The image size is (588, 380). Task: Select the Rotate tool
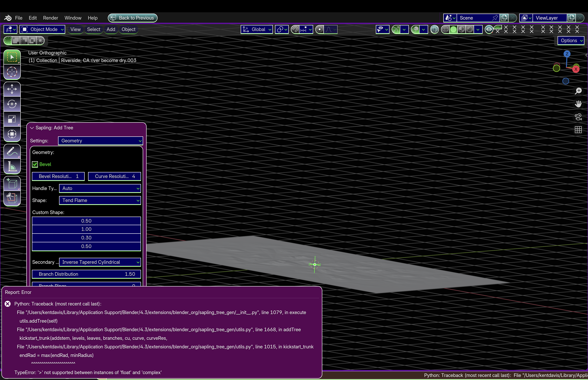coord(12,104)
